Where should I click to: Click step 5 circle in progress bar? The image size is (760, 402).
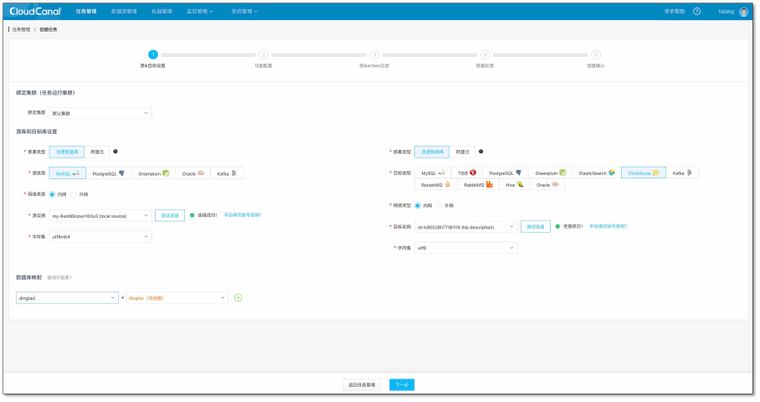596,55
